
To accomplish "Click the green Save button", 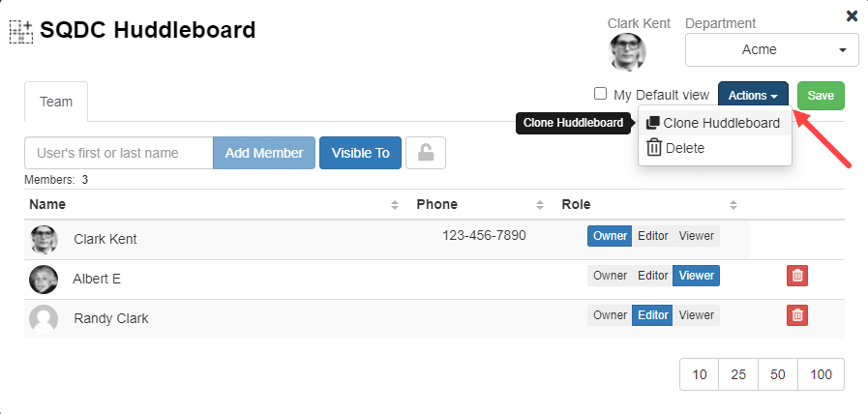I will coord(821,96).
